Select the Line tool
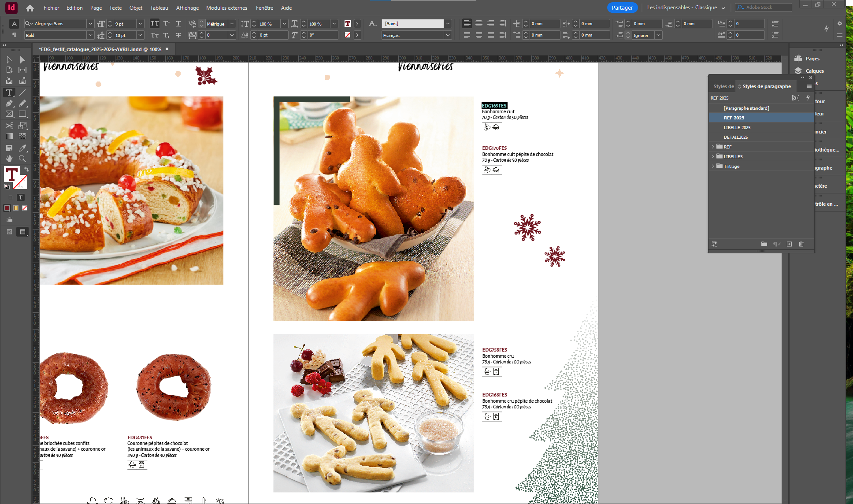Image resolution: width=853 pixels, height=504 pixels. [22, 93]
